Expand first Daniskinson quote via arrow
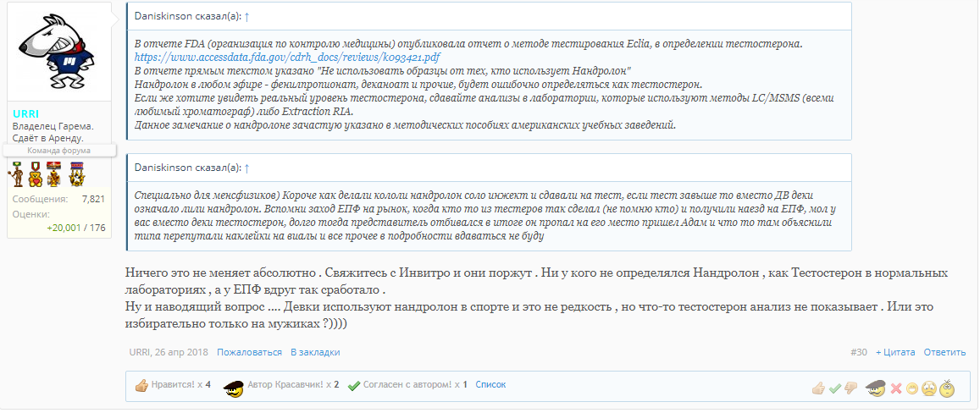This screenshot has width=980, height=413. pos(246,16)
